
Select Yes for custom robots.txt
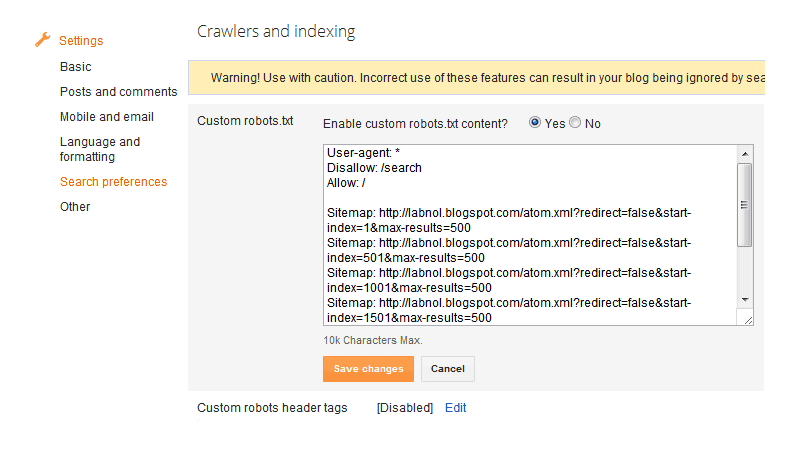click(x=535, y=123)
